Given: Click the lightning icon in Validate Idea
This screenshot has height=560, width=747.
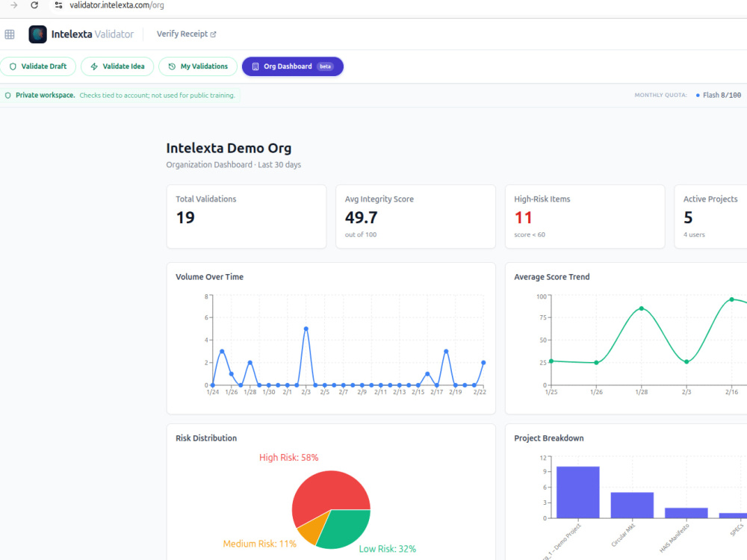Looking at the screenshot, I should point(94,66).
